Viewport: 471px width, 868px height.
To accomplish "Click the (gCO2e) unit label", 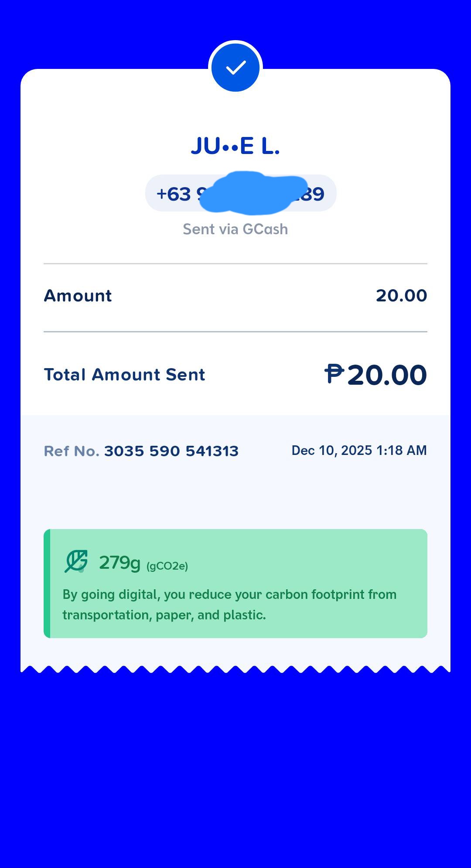I will [x=167, y=566].
